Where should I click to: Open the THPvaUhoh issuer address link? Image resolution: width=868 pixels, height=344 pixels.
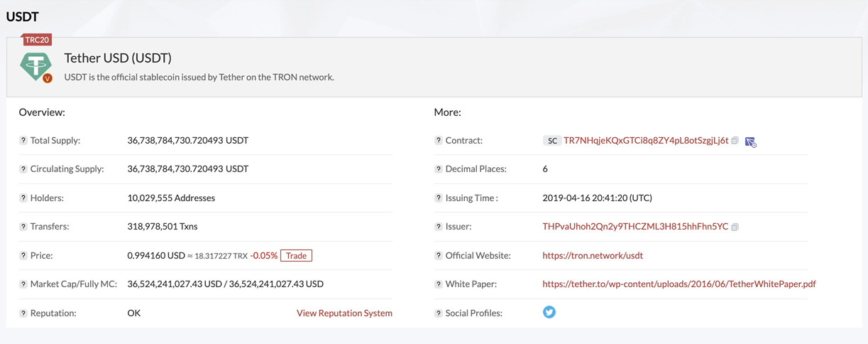[634, 227]
